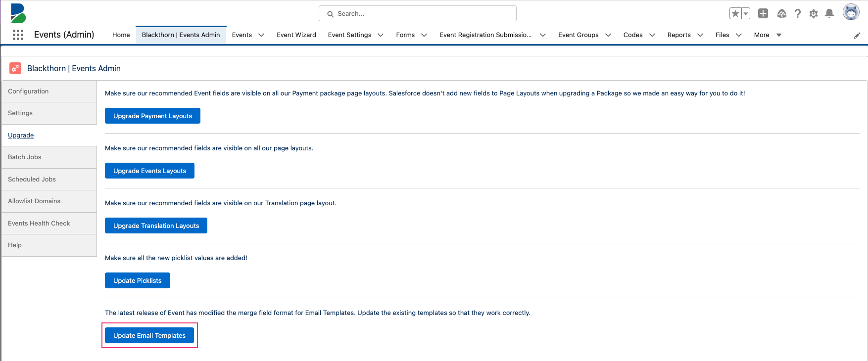Viewport: 868px width, 361px height.
Task: Click Upgrade Payment Layouts button
Action: [152, 116]
